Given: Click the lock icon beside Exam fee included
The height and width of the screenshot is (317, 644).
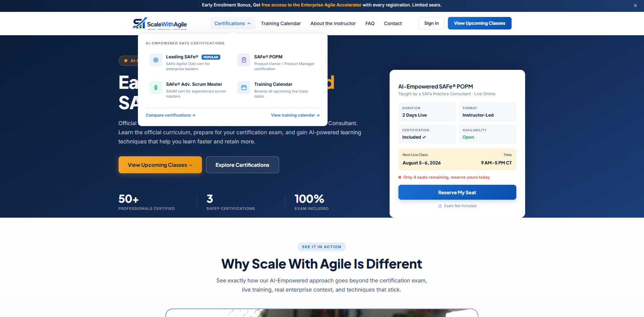Looking at the screenshot, I should coord(440,206).
